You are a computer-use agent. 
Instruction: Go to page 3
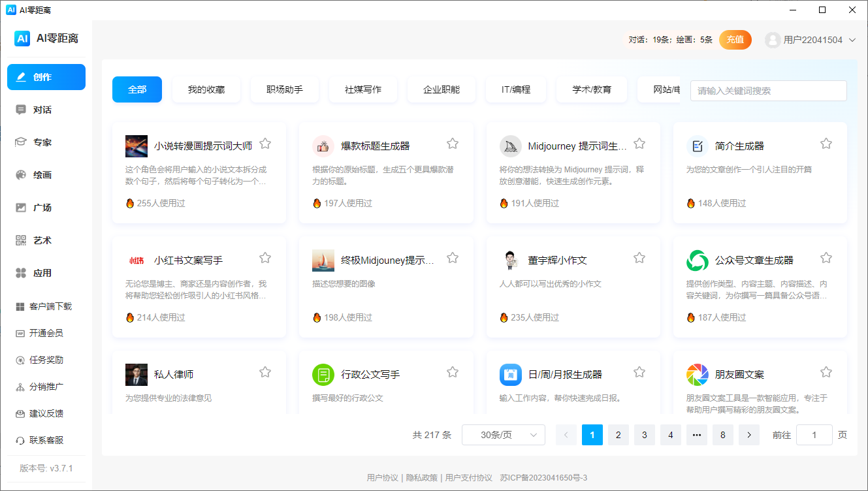[645, 435]
